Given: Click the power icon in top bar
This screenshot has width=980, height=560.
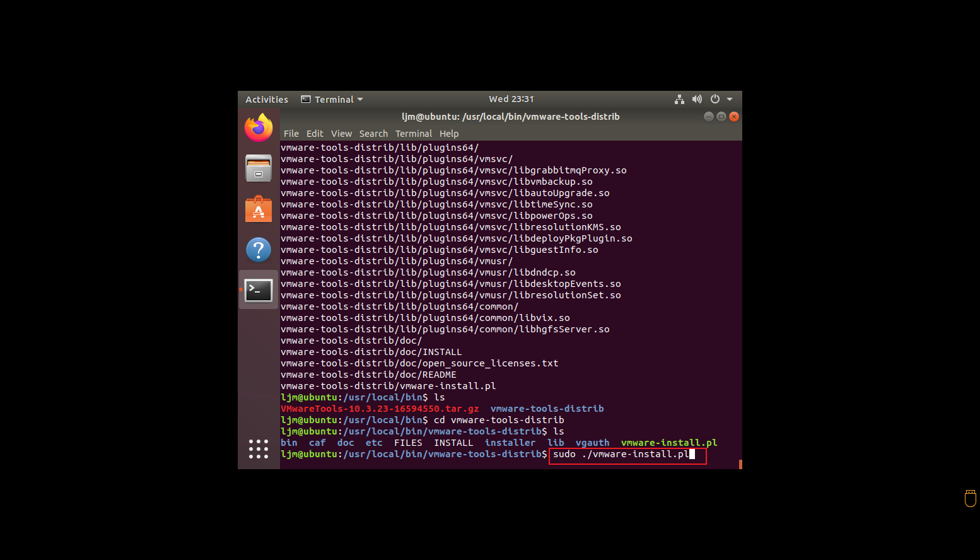Looking at the screenshot, I should tap(715, 99).
